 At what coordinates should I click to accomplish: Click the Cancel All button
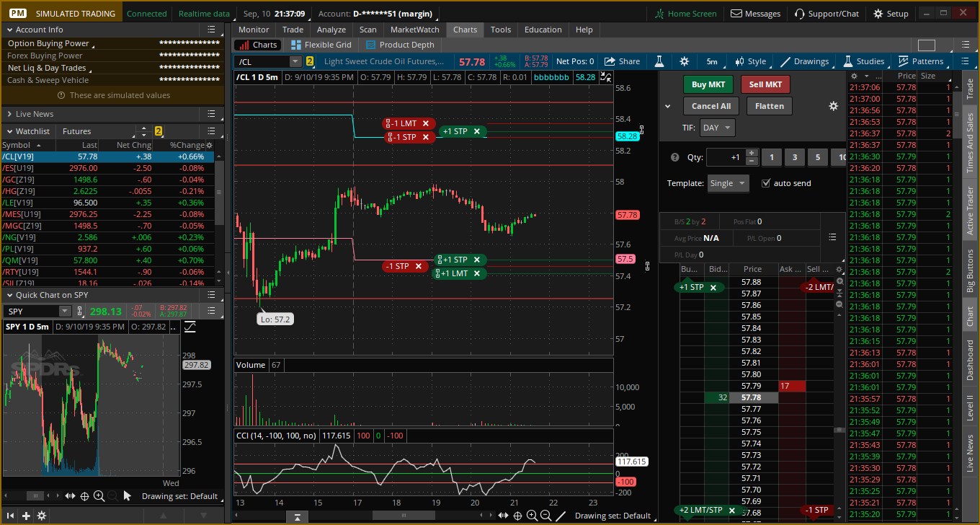coord(711,106)
